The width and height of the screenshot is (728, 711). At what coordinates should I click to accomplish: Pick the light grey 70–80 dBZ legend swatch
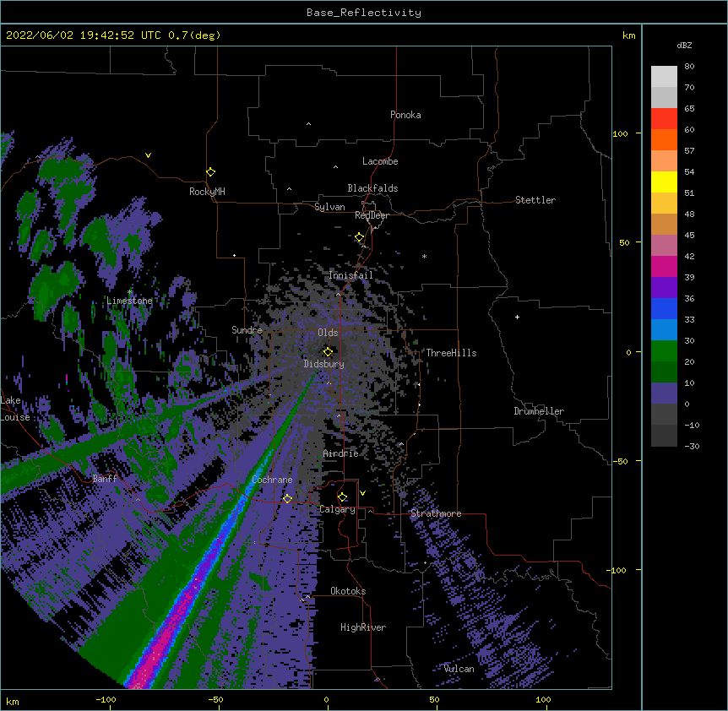tap(664, 77)
